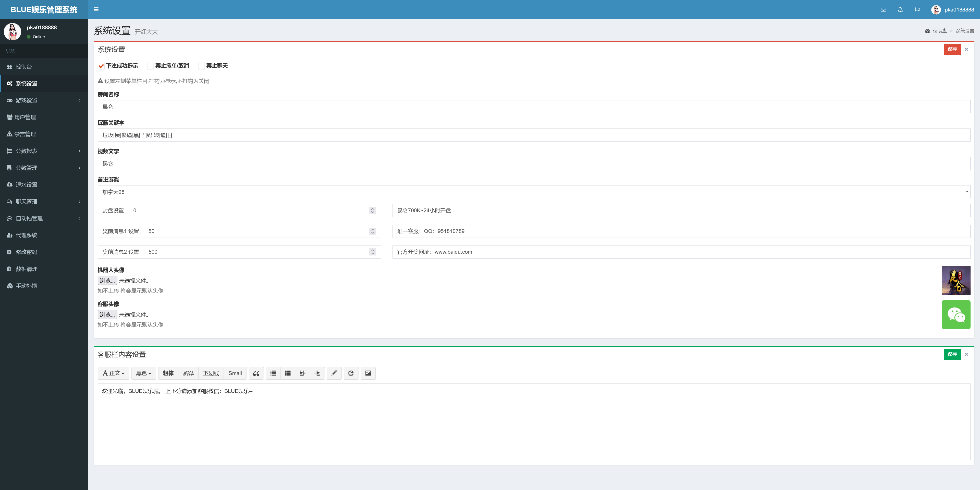Enable the 禁止撤单/取消 checkbox
This screenshot has height=490, width=980.
[x=150, y=66]
